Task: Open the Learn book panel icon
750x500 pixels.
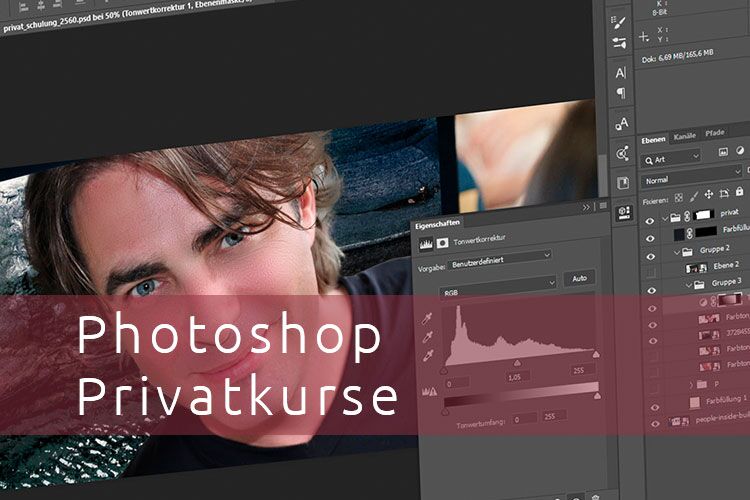Action: click(x=623, y=183)
